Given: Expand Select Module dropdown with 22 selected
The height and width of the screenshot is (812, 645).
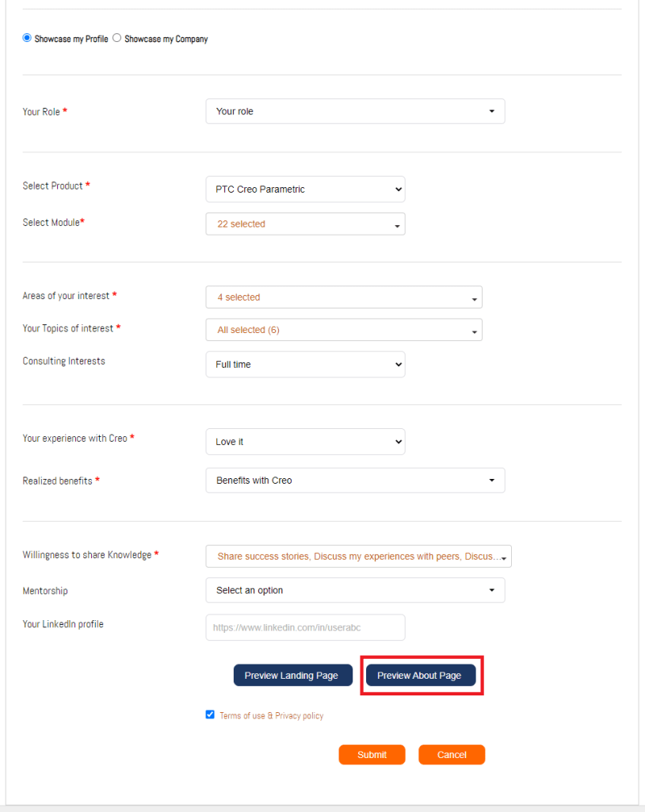Looking at the screenshot, I should coord(305,224).
